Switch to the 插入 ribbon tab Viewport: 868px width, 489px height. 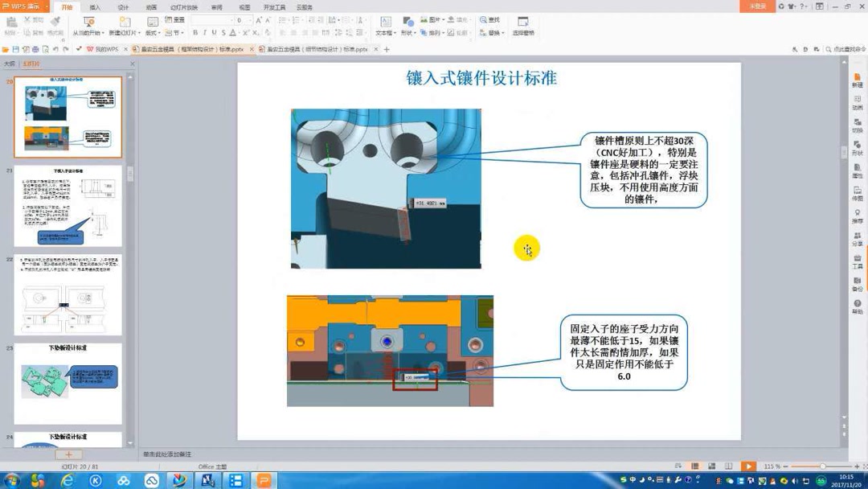[x=95, y=7]
